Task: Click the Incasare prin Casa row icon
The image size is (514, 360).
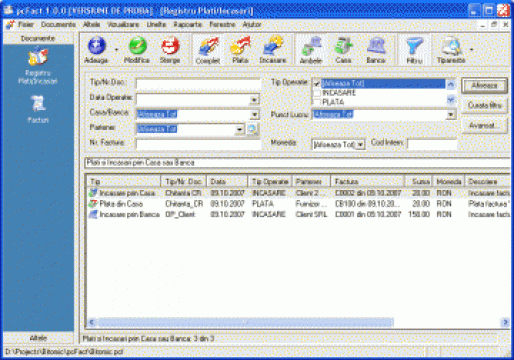Action: (93, 193)
